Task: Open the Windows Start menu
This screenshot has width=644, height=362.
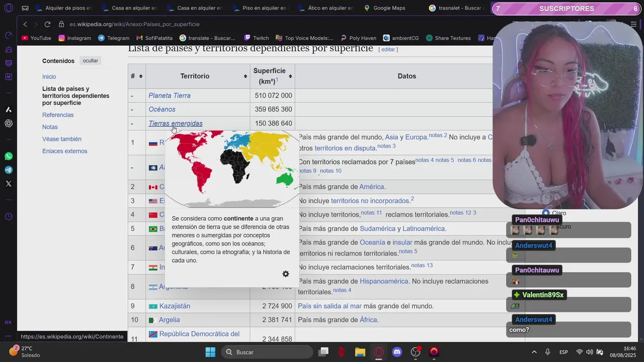Action: 210,352
